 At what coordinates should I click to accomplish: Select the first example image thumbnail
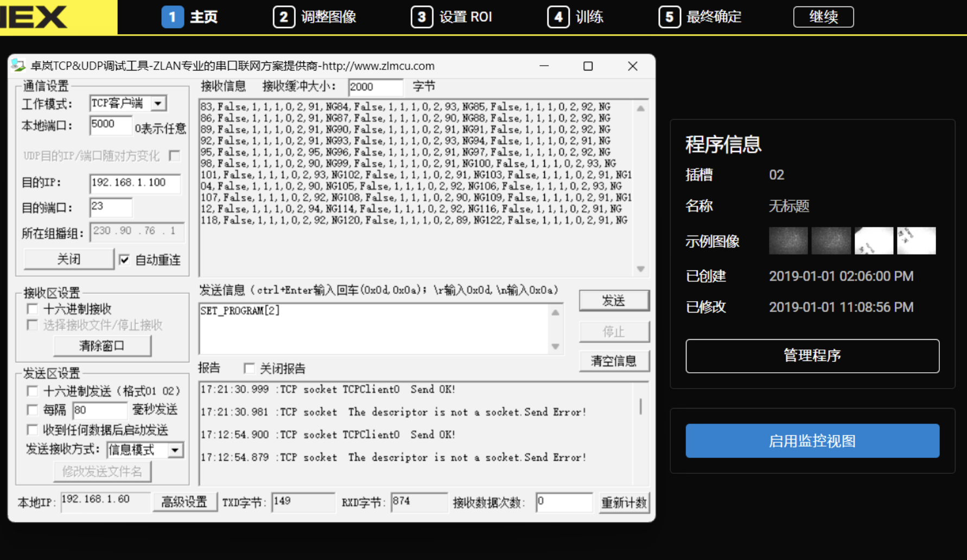pyautogui.click(x=788, y=241)
